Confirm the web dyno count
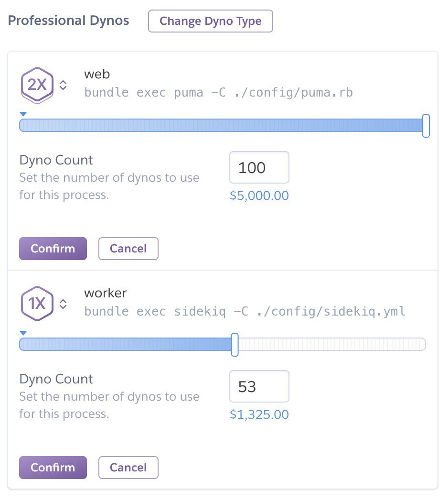The image size is (448, 502). pyautogui.click(x=53, y=249)
